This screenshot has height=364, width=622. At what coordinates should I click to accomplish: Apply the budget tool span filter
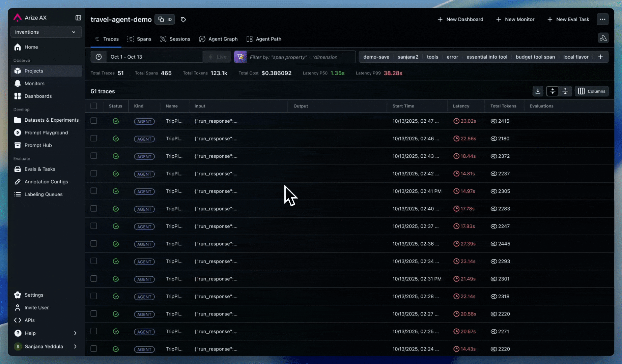tap(535, 57)
